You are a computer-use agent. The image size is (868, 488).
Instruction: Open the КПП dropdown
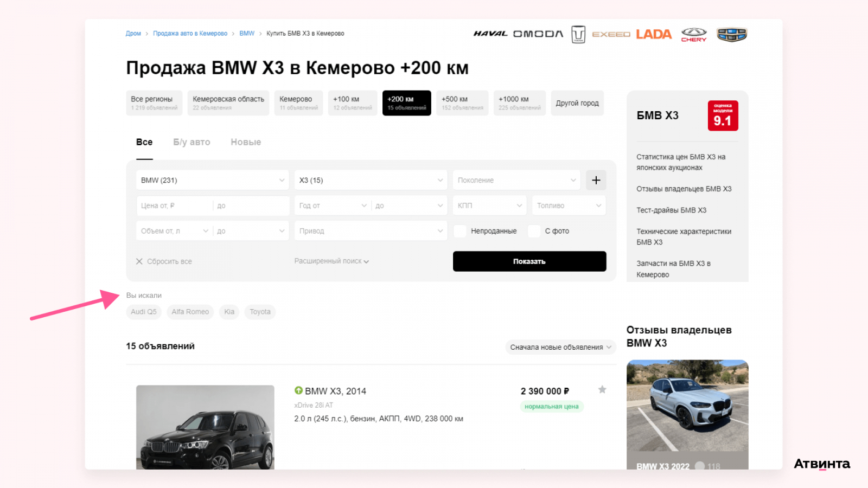(x=490, y=206)
